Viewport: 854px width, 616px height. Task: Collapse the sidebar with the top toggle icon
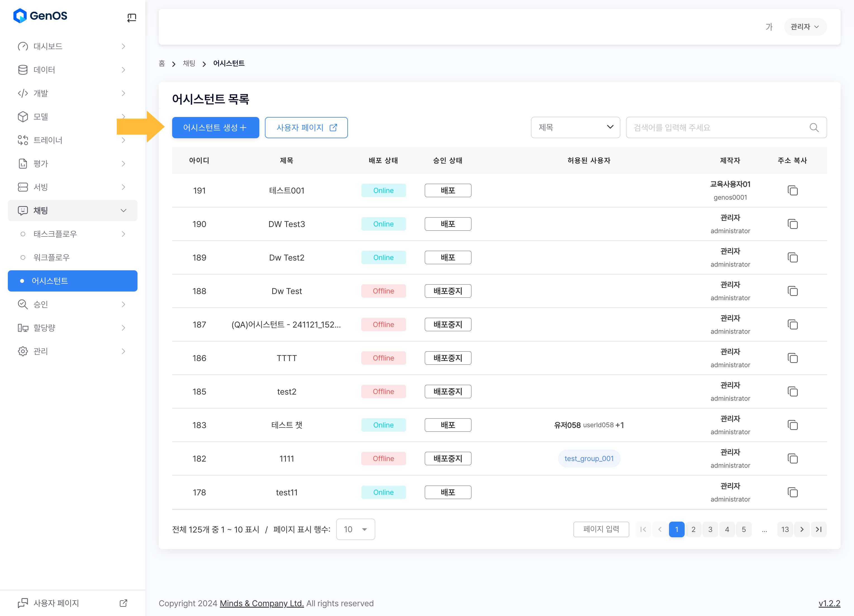click(131, 18)
